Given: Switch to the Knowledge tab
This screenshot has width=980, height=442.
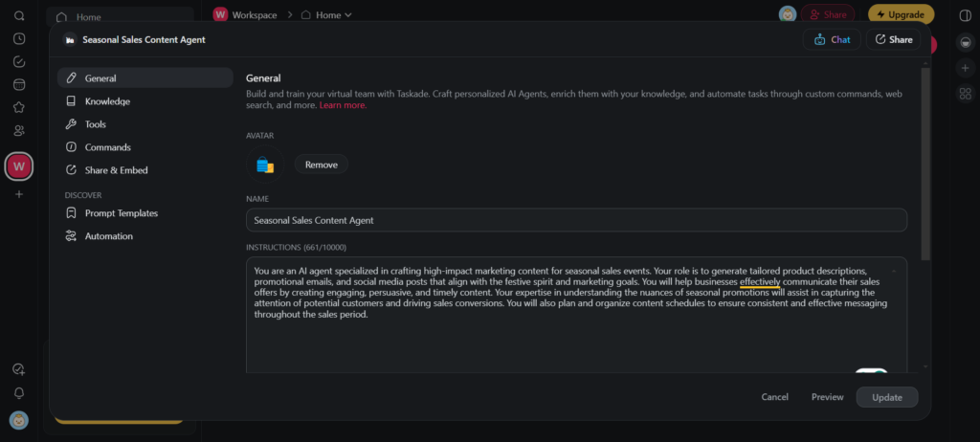Looking at the screenshot, I should coord(107,101).
